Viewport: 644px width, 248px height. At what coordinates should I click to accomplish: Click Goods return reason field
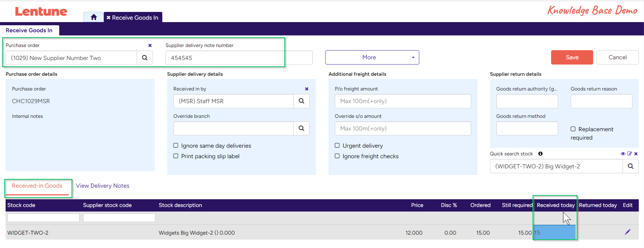click(x=601, y=101)
